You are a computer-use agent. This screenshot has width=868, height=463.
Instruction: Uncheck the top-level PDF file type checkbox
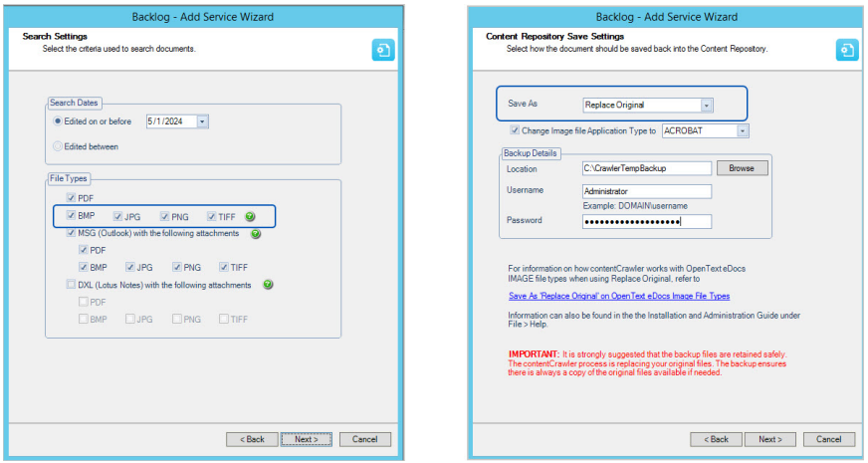71,198
